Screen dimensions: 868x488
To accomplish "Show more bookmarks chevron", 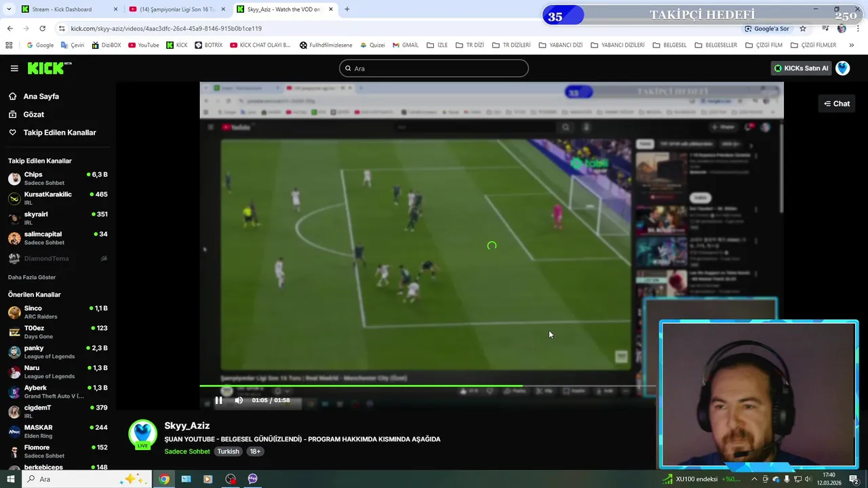I will (852, 45).
